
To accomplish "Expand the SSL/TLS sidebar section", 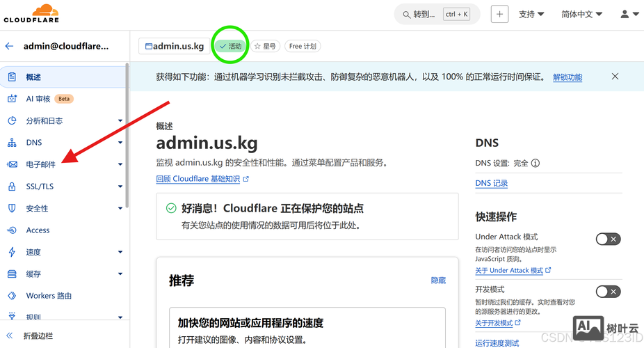I will point(120,187).
